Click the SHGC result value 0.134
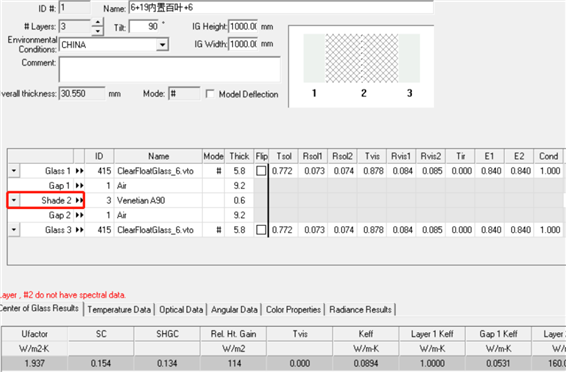The width and height of the screenshot is (566, 372). [x=167, y=363]
